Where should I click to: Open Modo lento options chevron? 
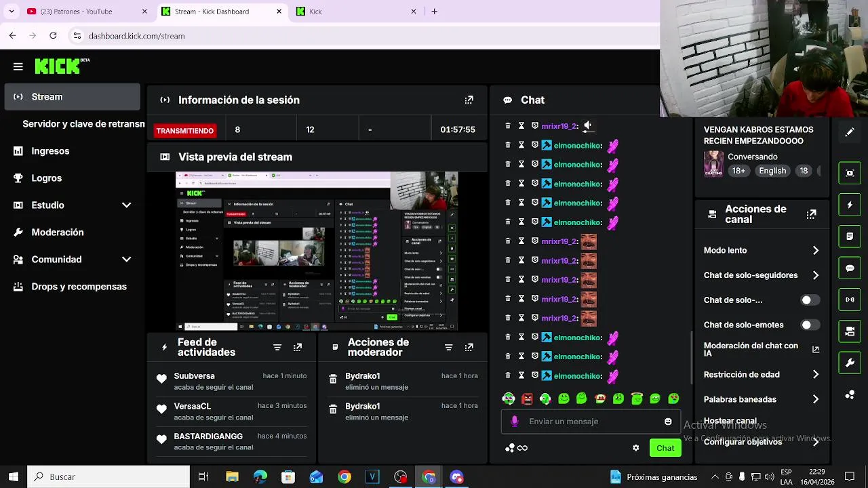pyautogui.click(x=815, y=250)
